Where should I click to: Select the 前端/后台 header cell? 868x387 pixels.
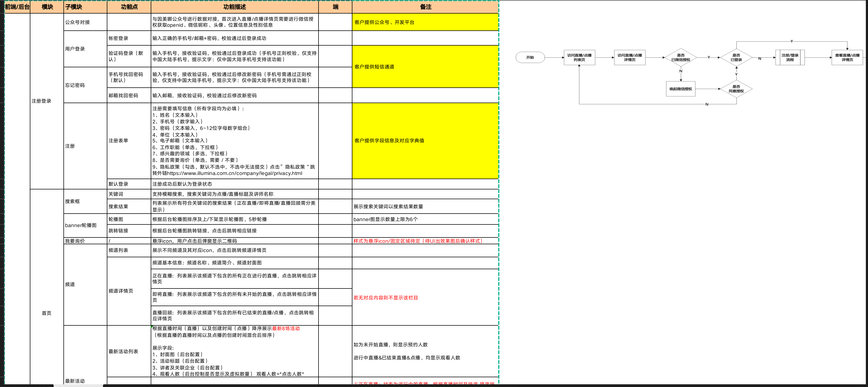click(x=17, y=7)
